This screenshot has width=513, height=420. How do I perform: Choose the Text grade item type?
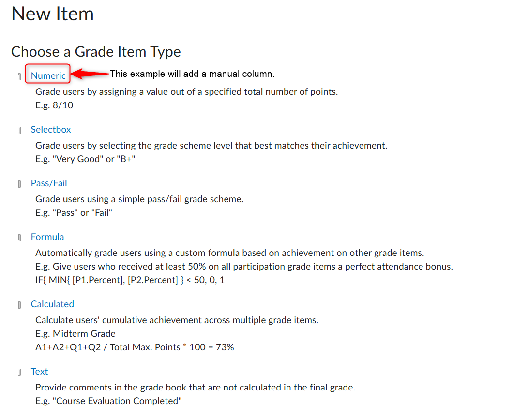point(39,371)
